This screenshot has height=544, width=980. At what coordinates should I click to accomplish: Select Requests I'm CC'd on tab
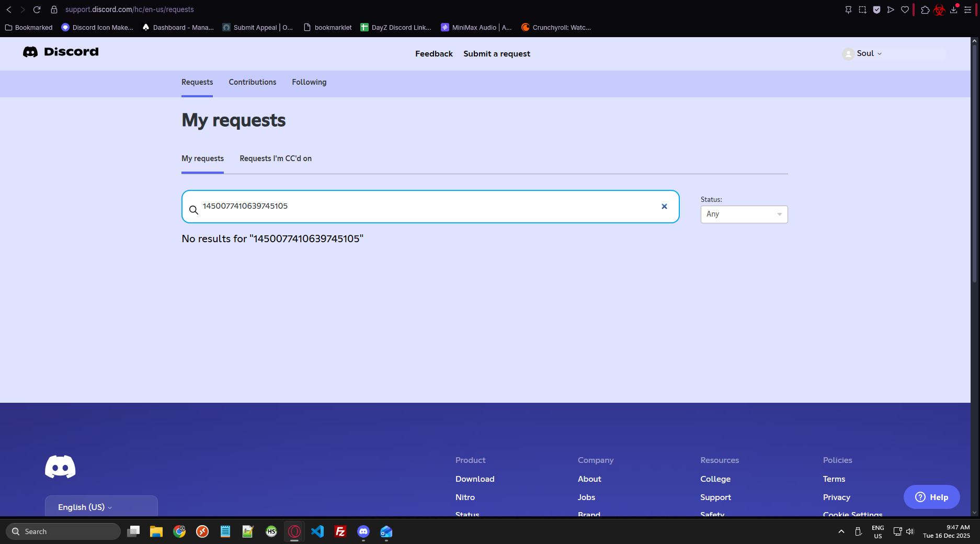[x=276, y=158]
